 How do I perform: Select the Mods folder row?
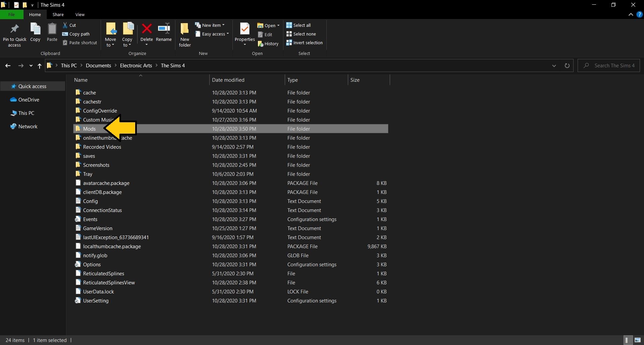pos(230,129)
